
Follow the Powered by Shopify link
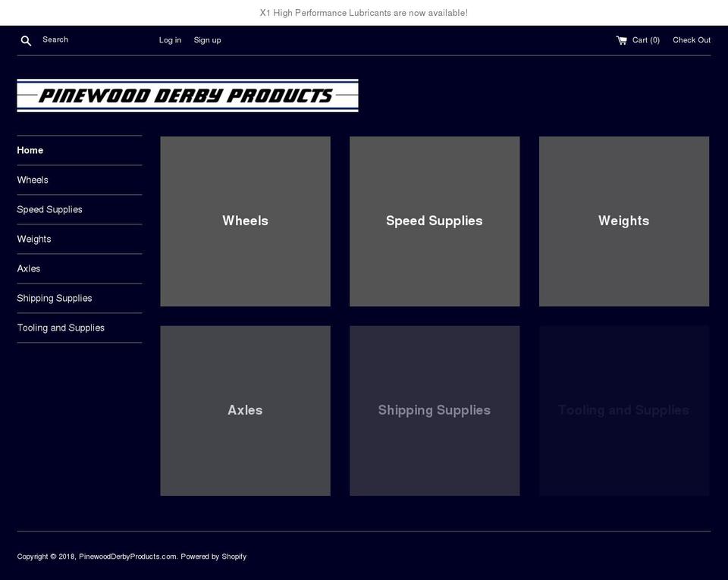[214, 556]
